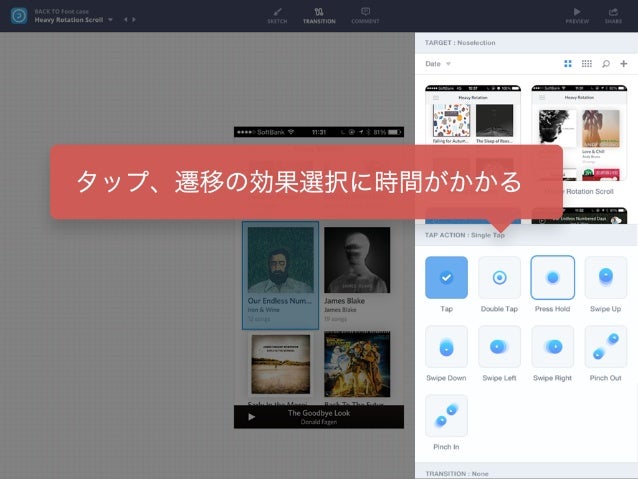This screenshot has width=638, height=479.
Task: Open the app logo home icon
Action: (19, 16)
